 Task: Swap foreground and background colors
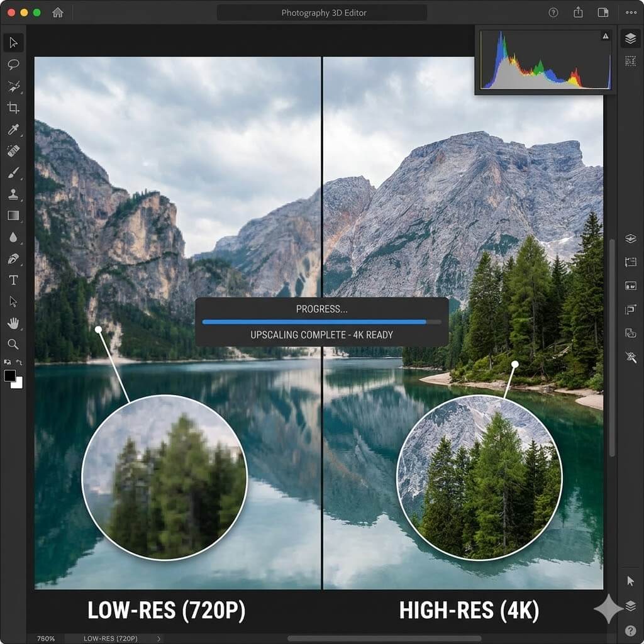coord(19,362)
